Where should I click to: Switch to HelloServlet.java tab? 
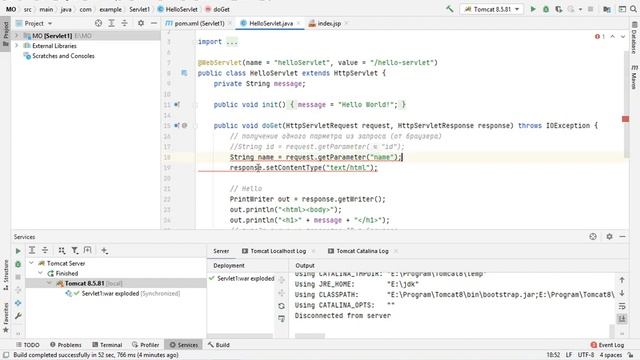click(x=271, y=23)
